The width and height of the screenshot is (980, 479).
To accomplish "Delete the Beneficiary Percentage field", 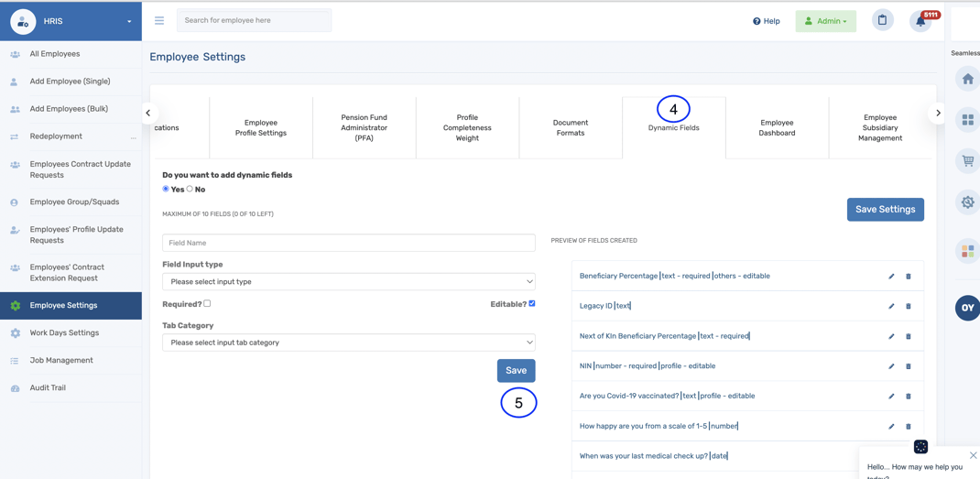I will (909, 277).
